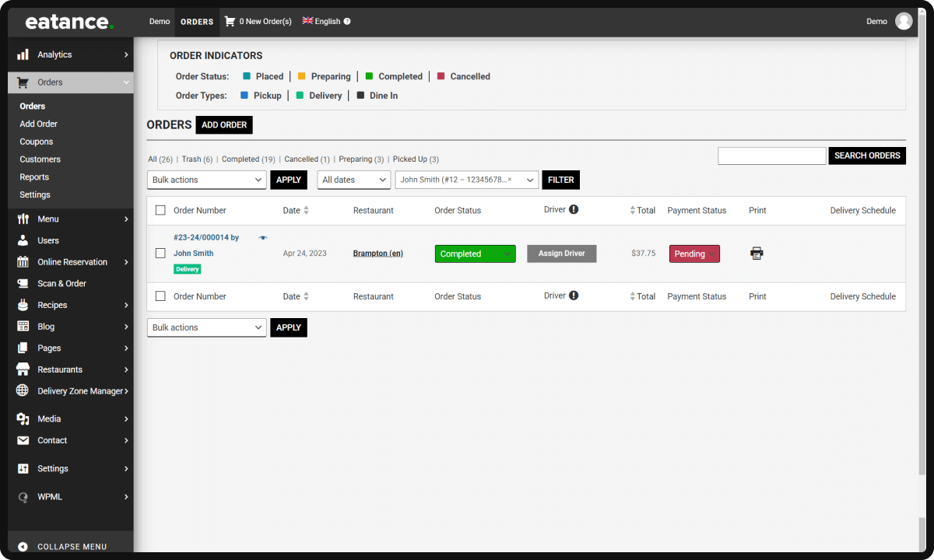This screenshot has width=934, height=560.
Task: Click sort arrows beside header Total
Action: (633, 210)
